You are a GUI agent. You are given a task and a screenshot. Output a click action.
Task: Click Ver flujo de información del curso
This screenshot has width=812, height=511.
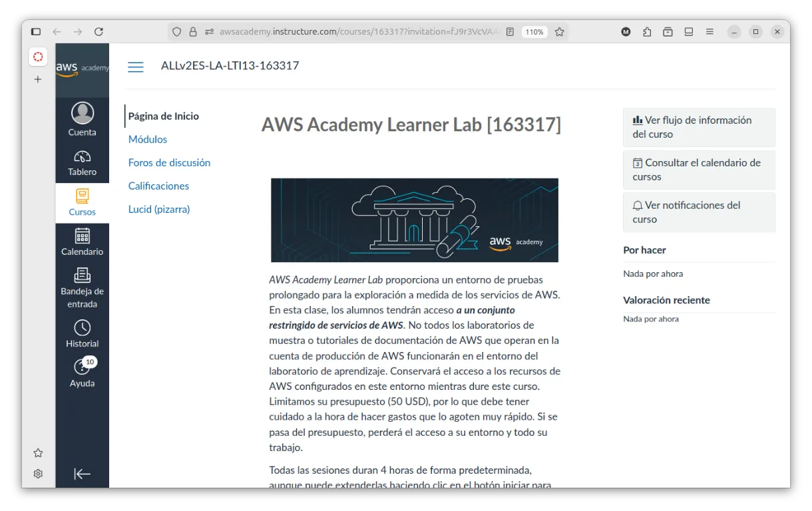click(x=699, y=127)
